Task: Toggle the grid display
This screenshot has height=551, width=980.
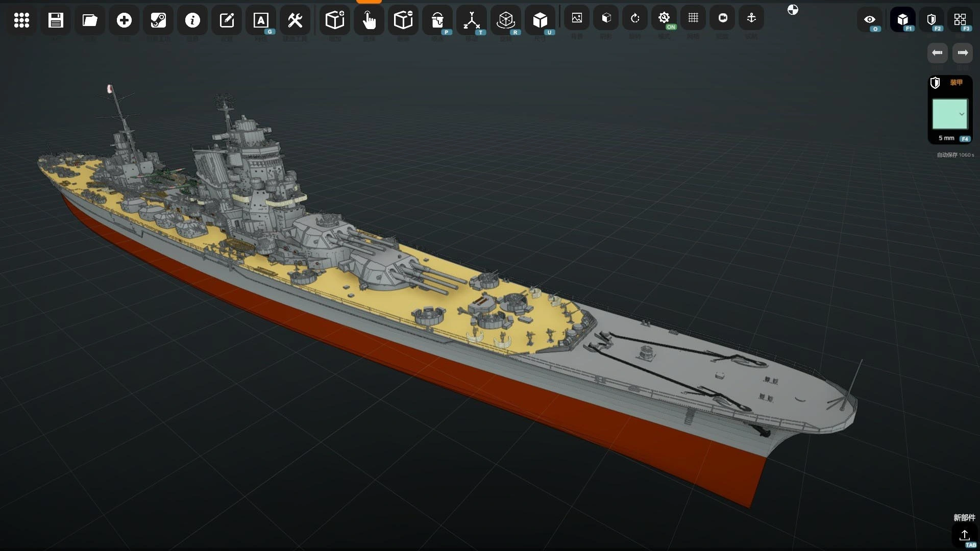Action: (x=693, y=17)
